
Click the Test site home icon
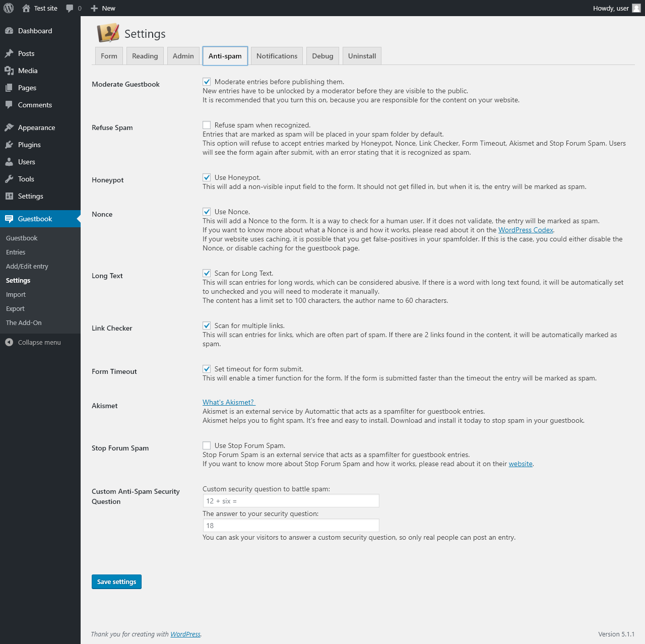coord(26,8)
